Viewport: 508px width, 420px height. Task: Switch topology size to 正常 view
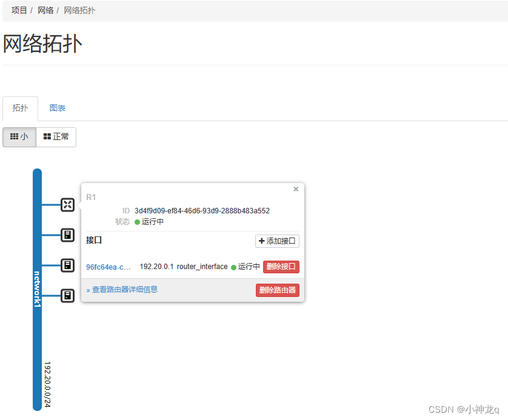56,136
